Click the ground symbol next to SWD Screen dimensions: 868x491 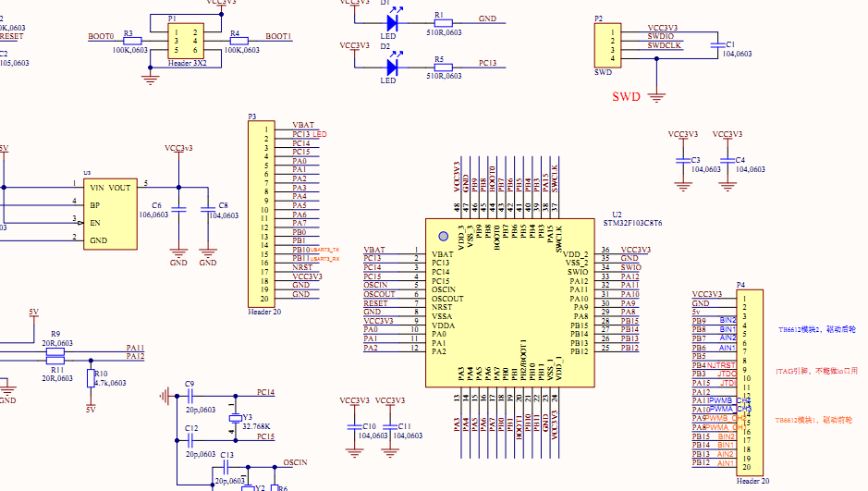(656, 97)
